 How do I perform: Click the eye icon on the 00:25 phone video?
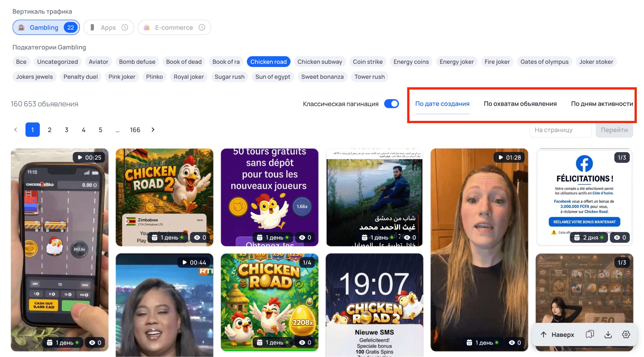click(92, 343)
